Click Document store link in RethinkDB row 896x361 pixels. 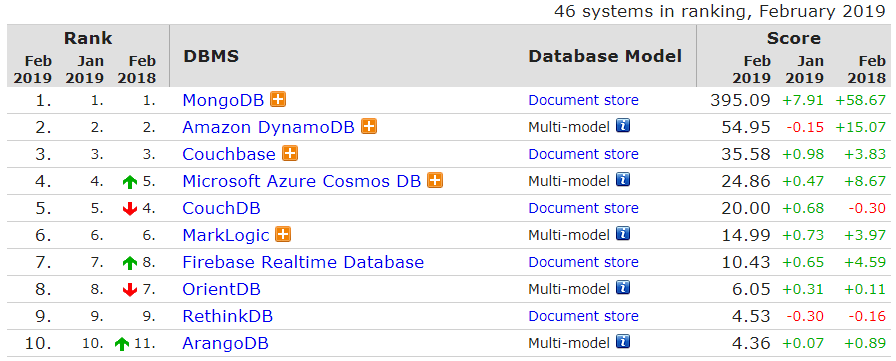click(x=583, y=316)
